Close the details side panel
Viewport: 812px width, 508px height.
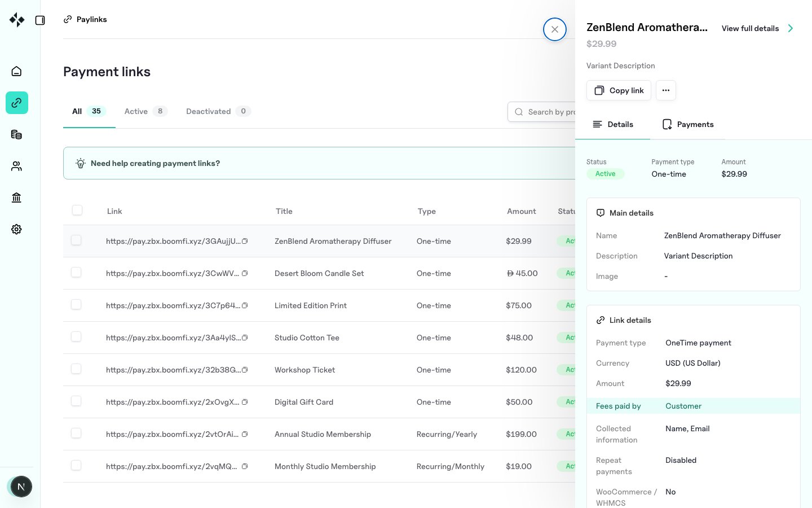coord(555,29)
